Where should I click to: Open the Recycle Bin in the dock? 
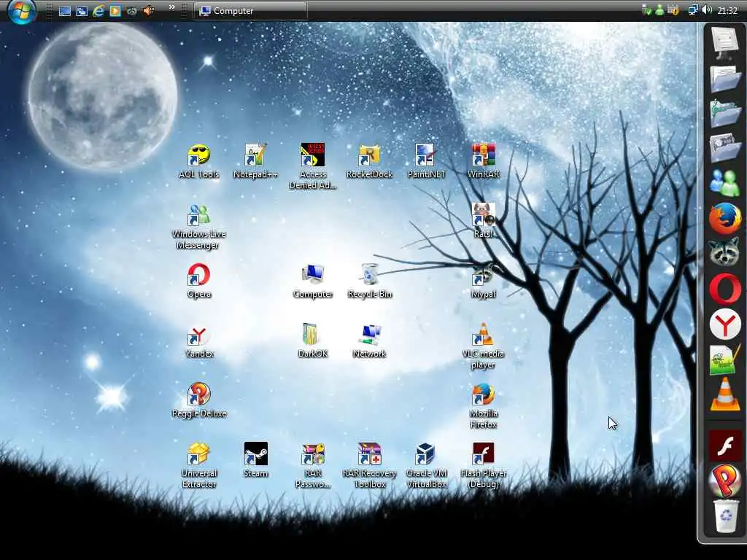coord(726,516)
